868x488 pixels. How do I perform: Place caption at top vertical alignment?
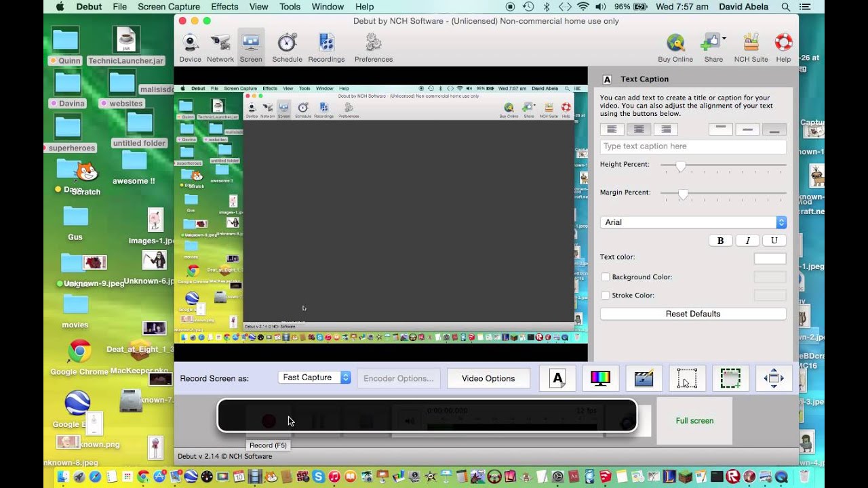click(720, 129)
